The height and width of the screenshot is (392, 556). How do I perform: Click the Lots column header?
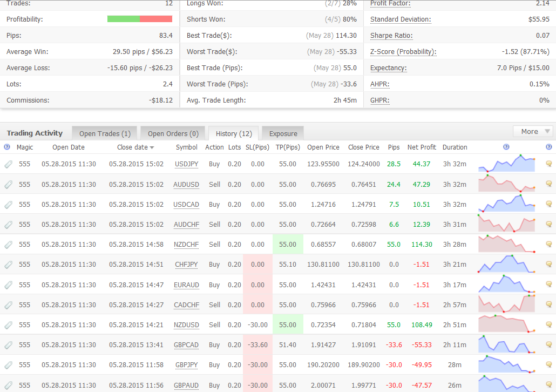(x=234, y=147)
